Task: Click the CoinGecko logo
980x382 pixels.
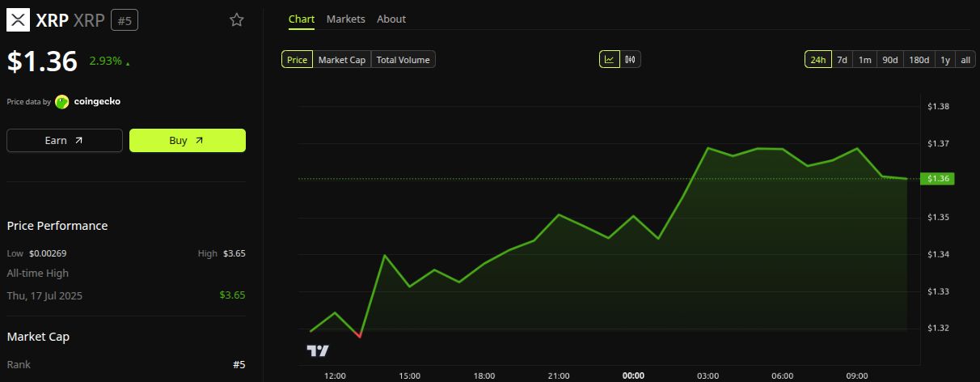Action: click(62, 101)
